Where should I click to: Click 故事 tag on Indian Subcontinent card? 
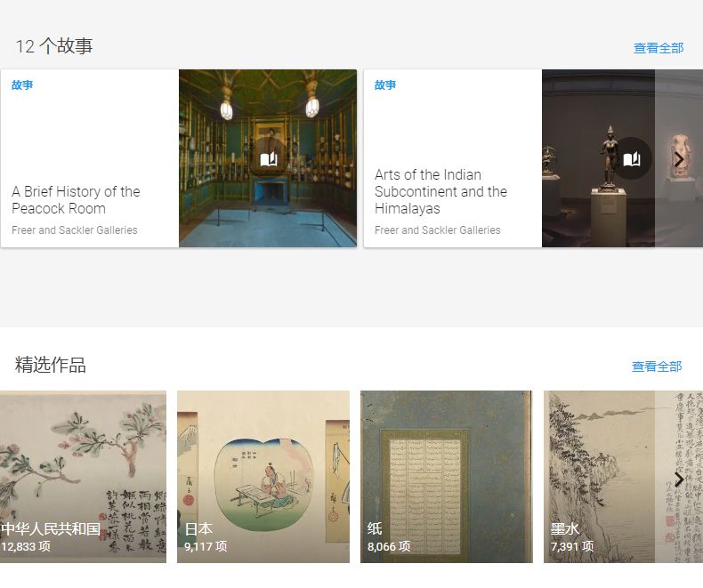(385, 85)
